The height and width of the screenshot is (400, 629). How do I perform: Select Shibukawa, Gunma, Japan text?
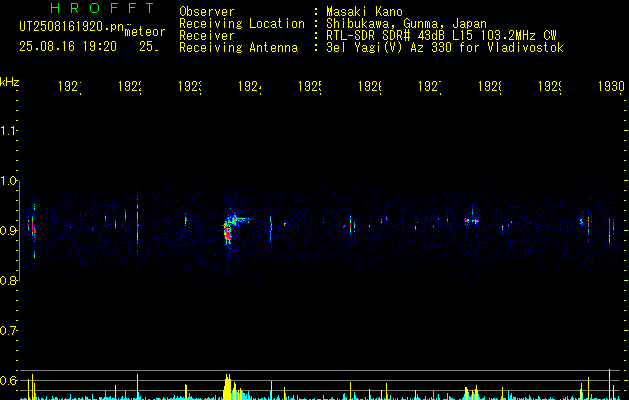[406, 24]
